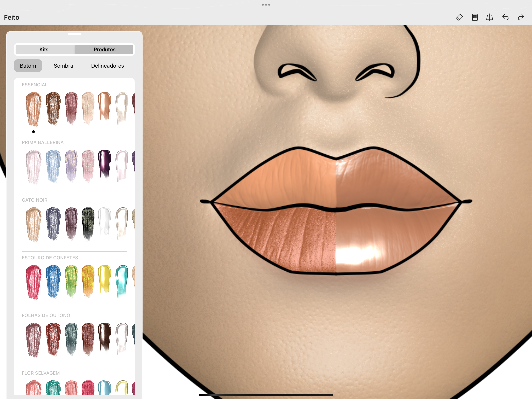Pick the clear gloss swatch in Essencial
This screenshot has height=399, width=532.
pyautogui.click(x=122, y=109)
